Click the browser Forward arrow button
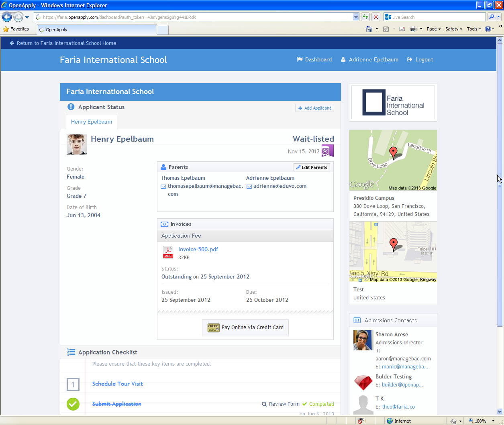Screen dimensions: 504x425 (18, 17)
